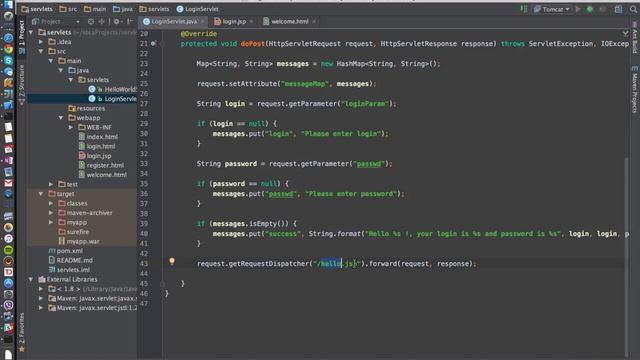The height and width of the screenshot is (360, 640).
Task: Expand the Maven javax.servlet jstl library
Action: [x=41, y=308]
